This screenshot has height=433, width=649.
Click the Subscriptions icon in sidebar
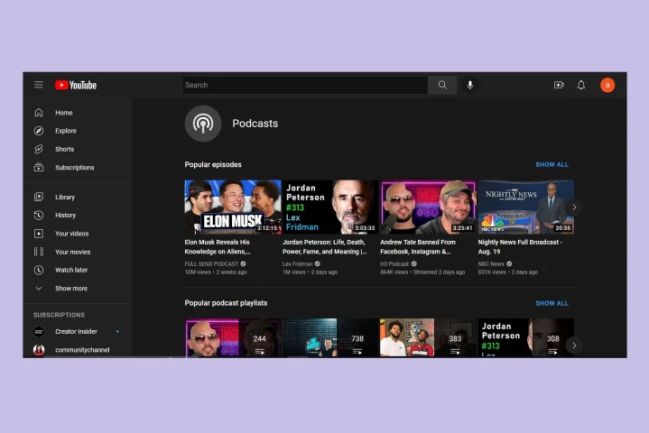[x=38, y=167]
